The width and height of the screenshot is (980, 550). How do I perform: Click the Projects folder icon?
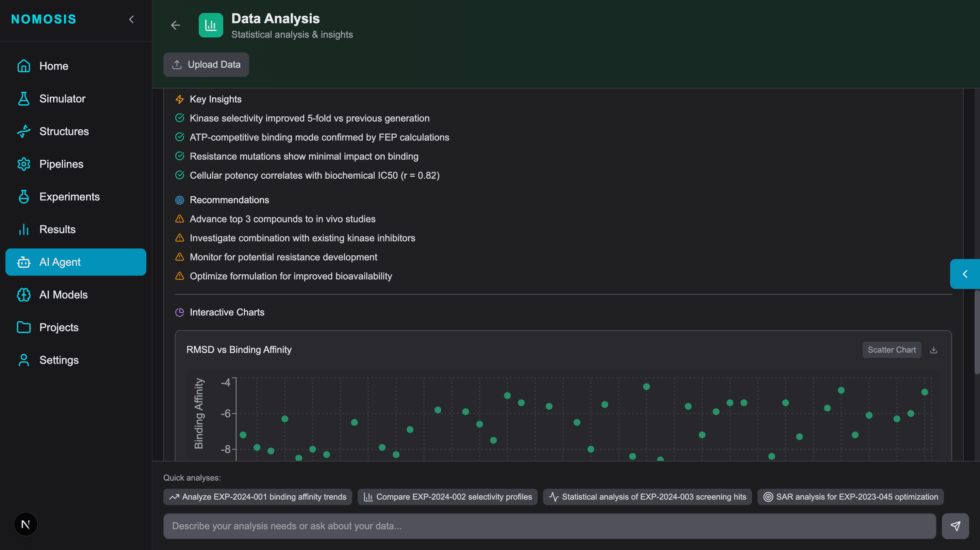point(23,327)
